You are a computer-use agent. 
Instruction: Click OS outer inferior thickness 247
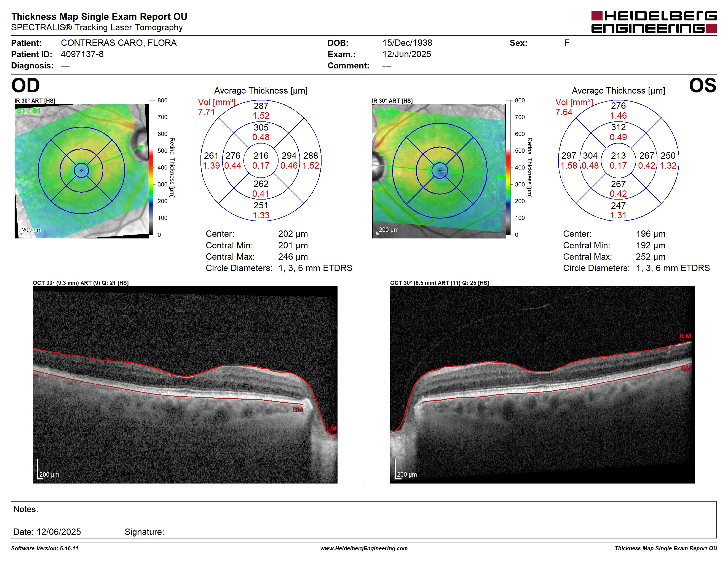tap(618, 205)
